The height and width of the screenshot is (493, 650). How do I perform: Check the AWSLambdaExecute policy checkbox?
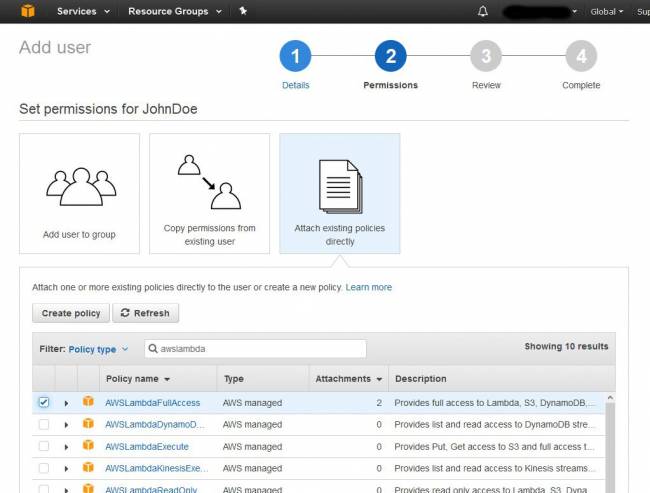click(x=43, y=446)
